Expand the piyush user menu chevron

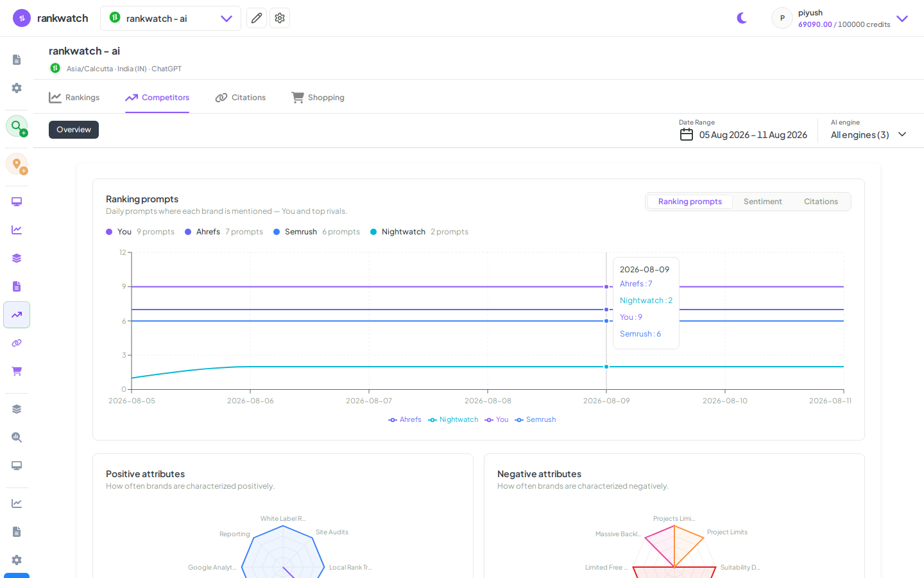point(902,18)
